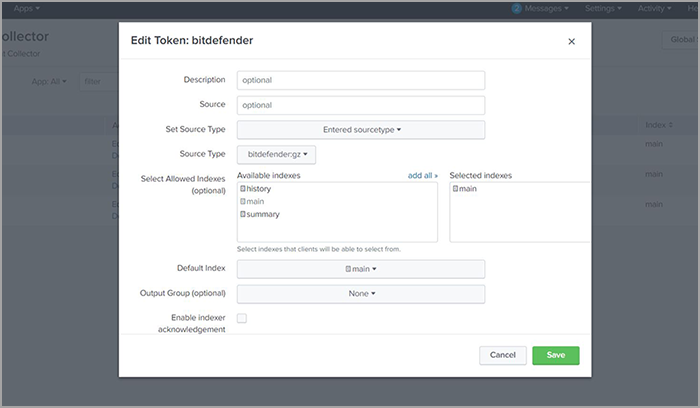Image resolution: width=700 pixels, height=408 pixels.
Task: Click the Global Settings button
Action: [x=680, y=40]
